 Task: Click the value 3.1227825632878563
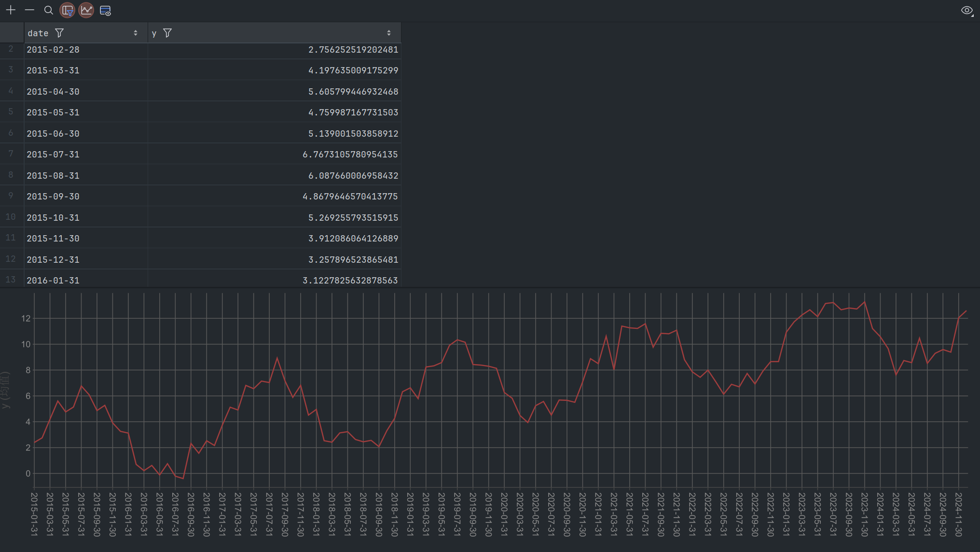pos(350,281)
